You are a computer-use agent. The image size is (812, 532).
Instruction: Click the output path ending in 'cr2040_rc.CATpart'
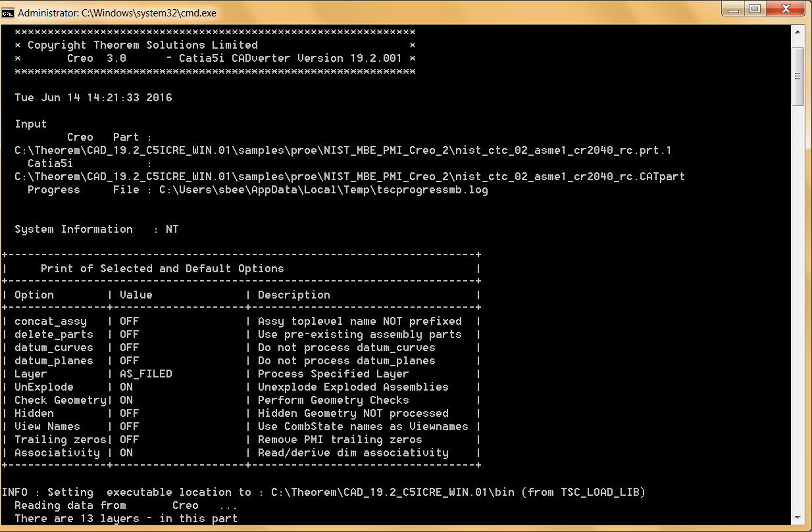click(x=349, y=176)
